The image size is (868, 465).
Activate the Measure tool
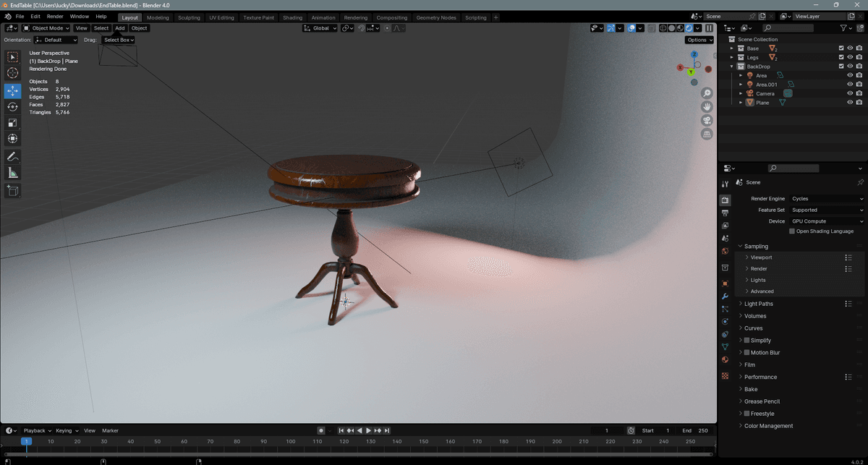click(12, 173)
